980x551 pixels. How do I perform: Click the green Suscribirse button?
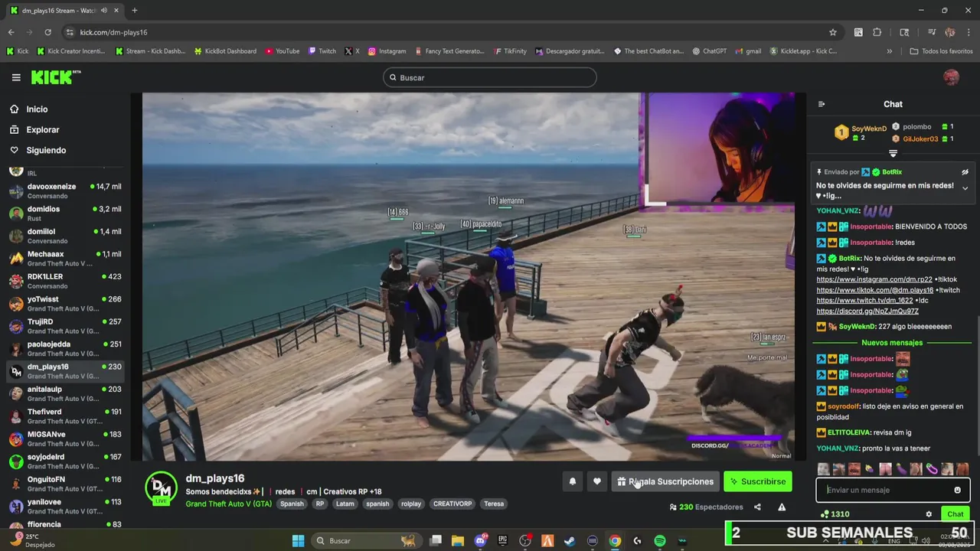tap(758, 481)
